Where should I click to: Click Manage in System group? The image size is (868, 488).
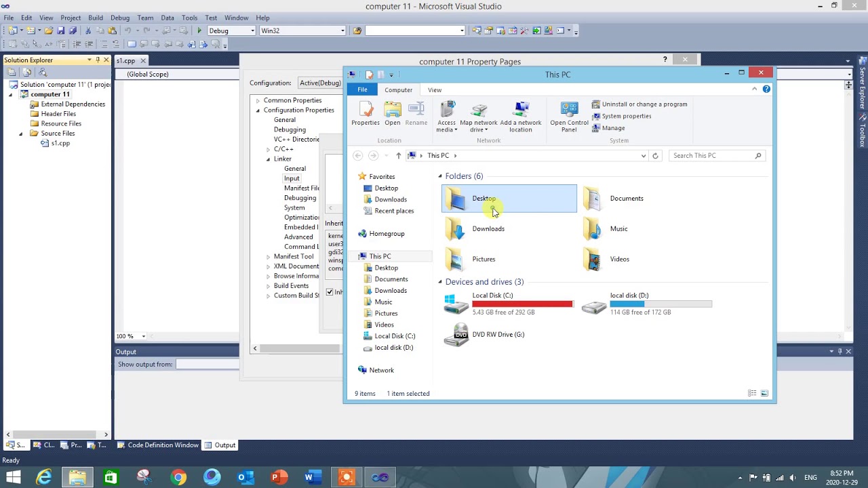pos(608,128)
